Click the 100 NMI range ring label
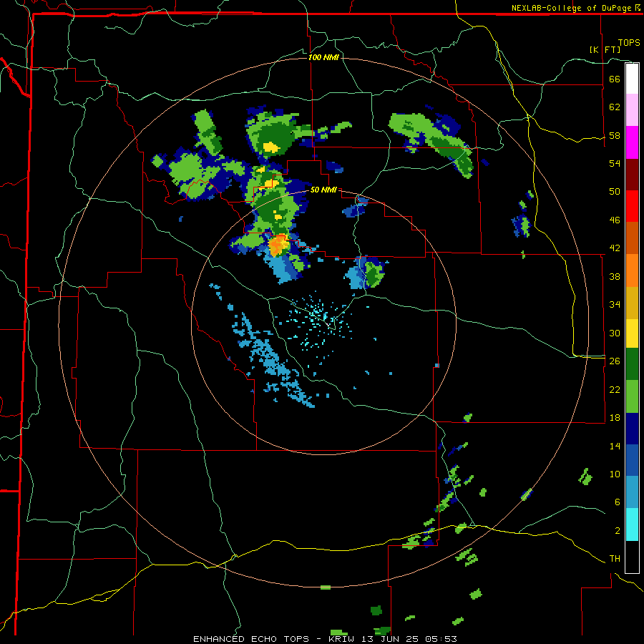 click(x=323, y=57)
